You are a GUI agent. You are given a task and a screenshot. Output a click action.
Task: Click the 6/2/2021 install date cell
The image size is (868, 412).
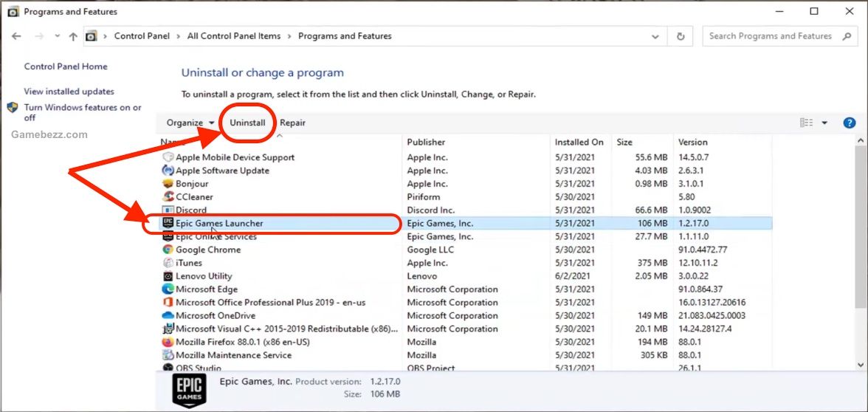point(573,276)
